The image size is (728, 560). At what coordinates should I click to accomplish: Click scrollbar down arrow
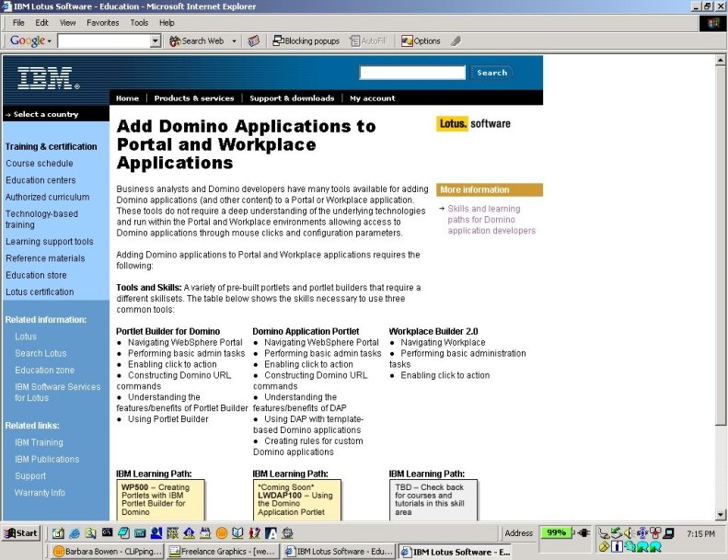[x=720, y=514]
